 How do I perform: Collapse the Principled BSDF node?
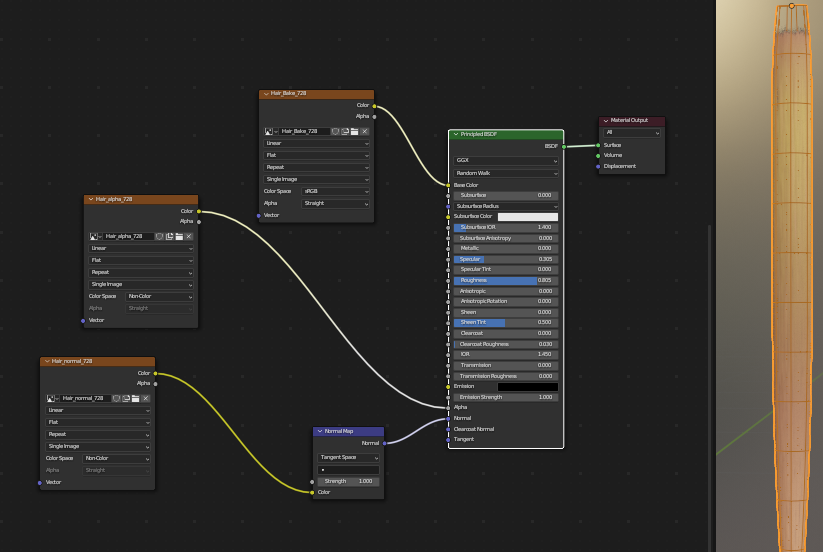456,134
